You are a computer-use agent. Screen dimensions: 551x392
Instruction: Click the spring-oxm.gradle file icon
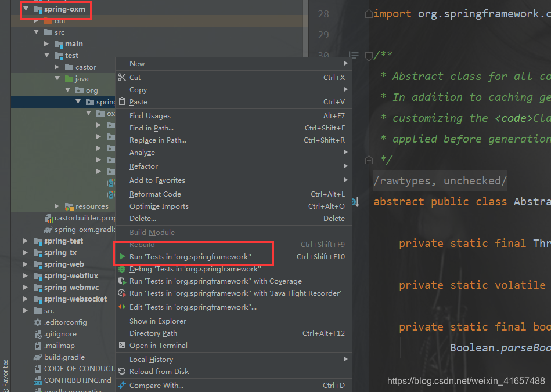[48, 230]
